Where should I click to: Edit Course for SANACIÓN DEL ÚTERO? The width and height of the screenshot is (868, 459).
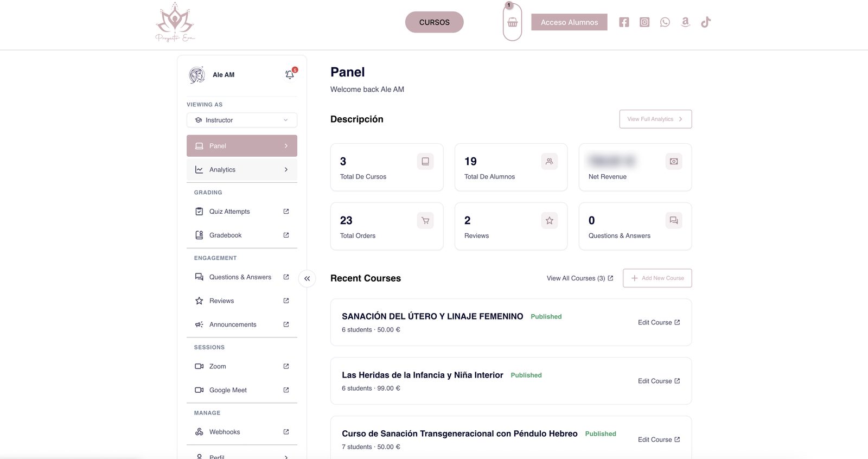tap(659, 322)
